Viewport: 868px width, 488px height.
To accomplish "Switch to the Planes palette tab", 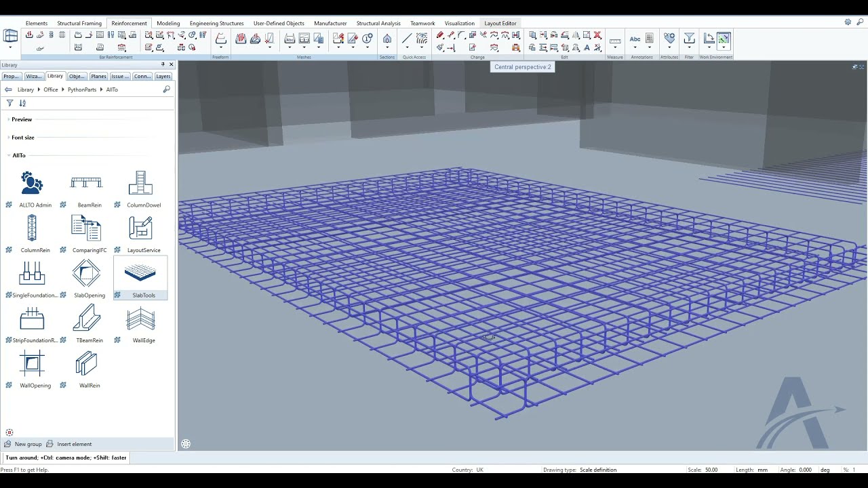I will tap(98, 76).
